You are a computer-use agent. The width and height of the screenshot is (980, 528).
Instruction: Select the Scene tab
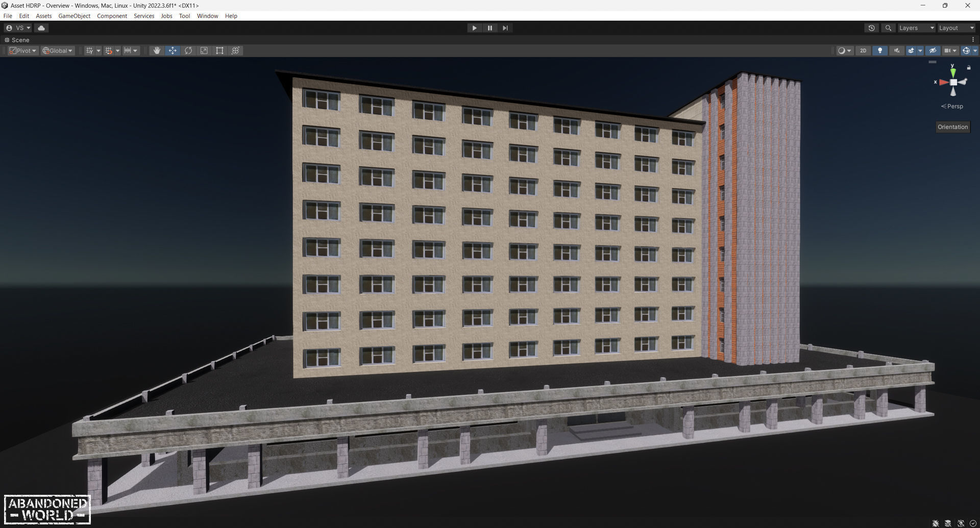pos(17,40)
